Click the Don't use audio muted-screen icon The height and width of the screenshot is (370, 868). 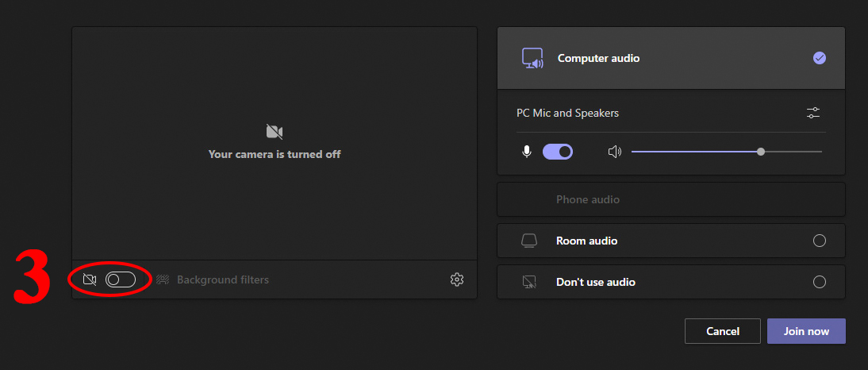(529, 282)
